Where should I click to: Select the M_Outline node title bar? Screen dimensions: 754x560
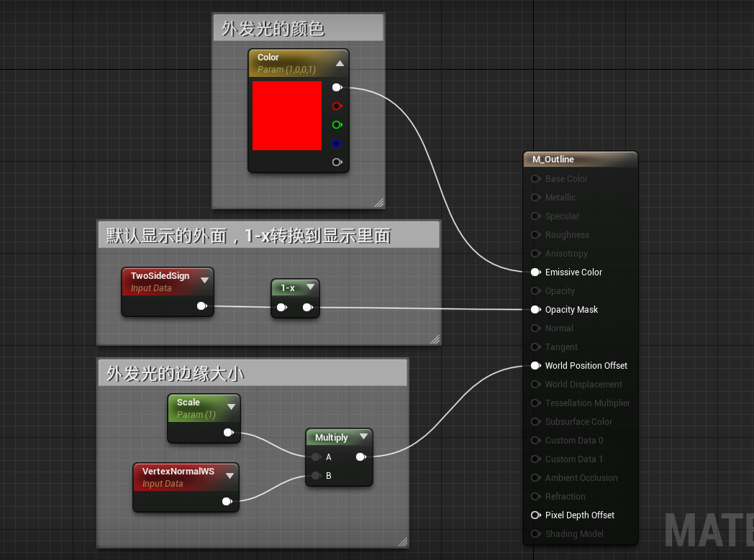[x=580, y=159]
